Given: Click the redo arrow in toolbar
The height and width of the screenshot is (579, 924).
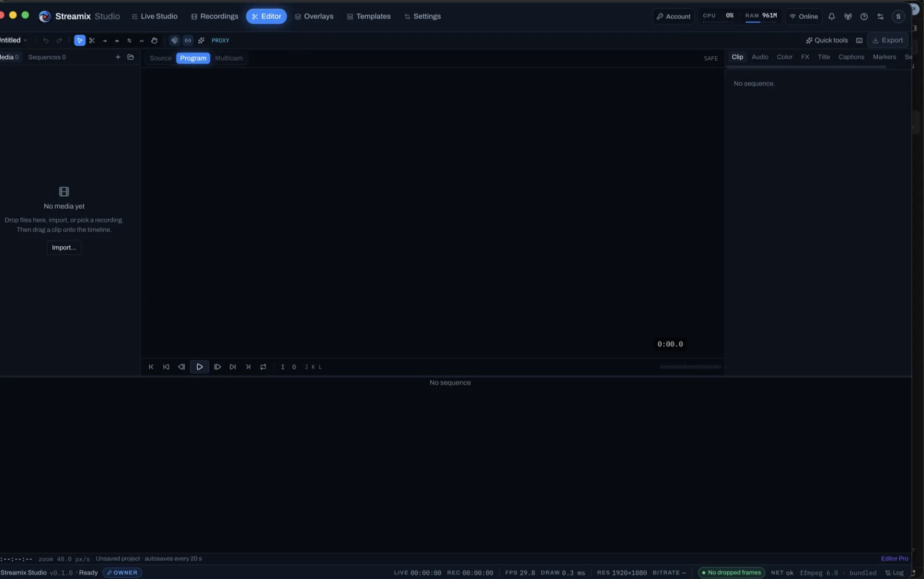Looking at the screenshot, I should tap(59, 40).
